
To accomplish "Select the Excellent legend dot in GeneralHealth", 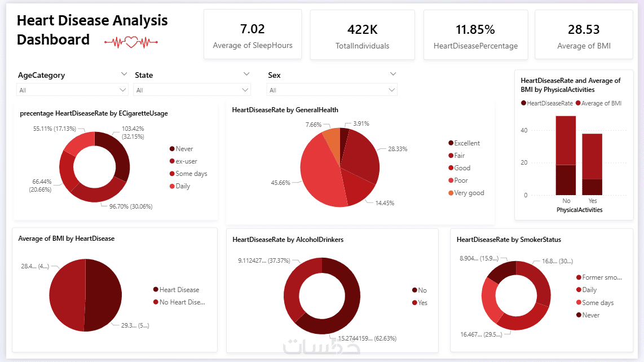I will 451,143.
